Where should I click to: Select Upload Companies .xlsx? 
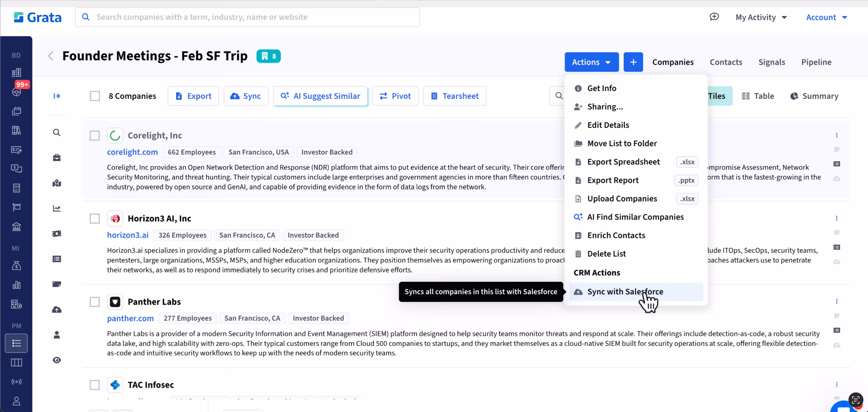(636, 199)
